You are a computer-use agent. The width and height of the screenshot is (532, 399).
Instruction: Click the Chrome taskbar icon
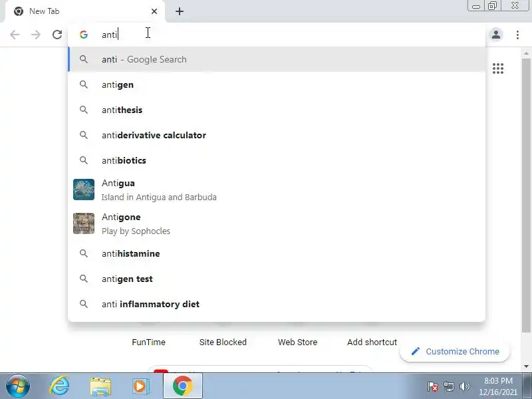[182, 386]
